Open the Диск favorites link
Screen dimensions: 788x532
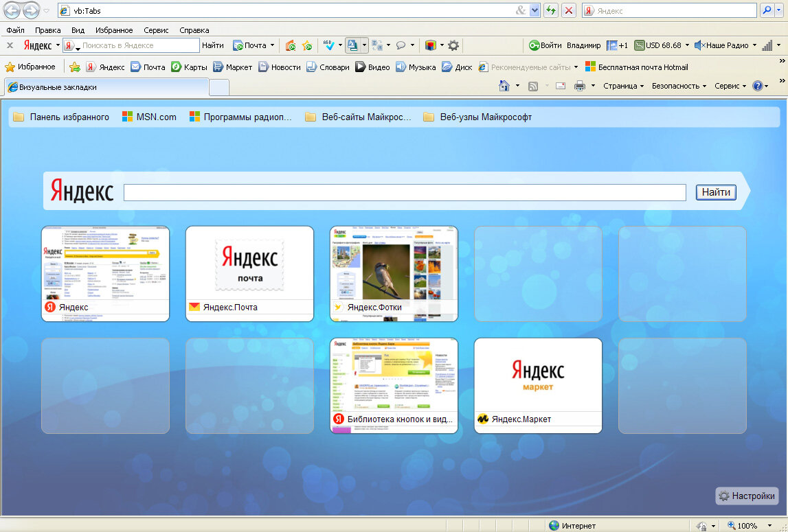tap(457, 67)
